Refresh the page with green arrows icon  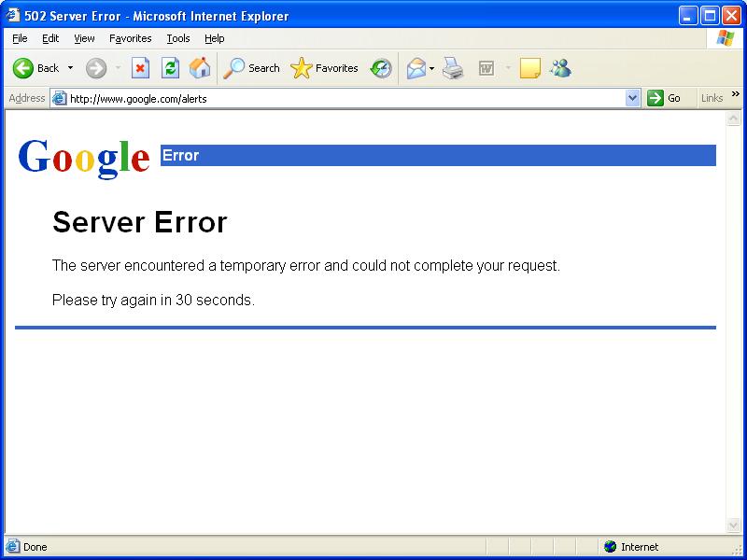coord(170,68)
